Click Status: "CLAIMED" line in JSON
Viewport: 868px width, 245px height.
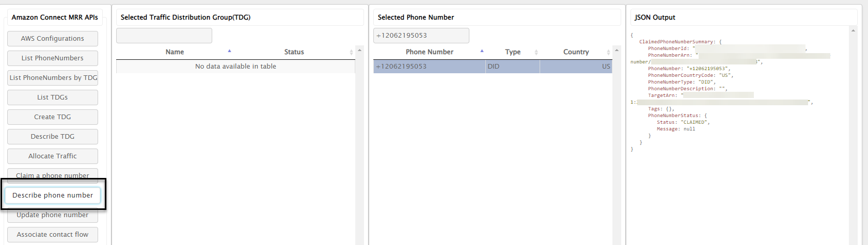pos(683,122)
